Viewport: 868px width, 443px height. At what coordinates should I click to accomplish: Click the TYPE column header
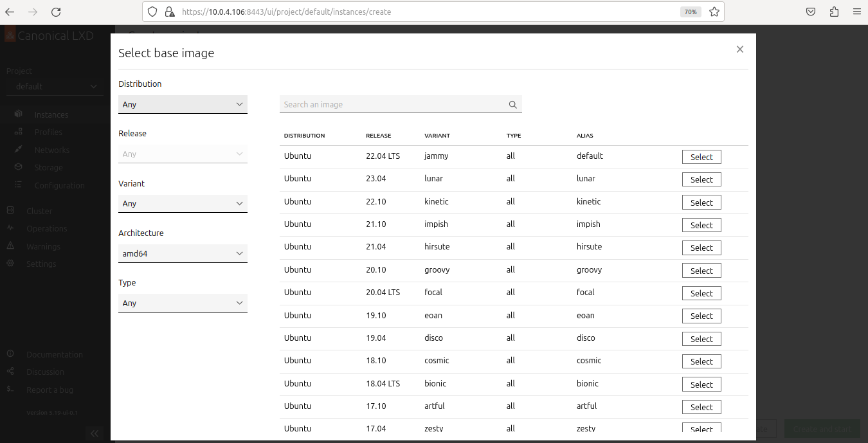(514, 136)
